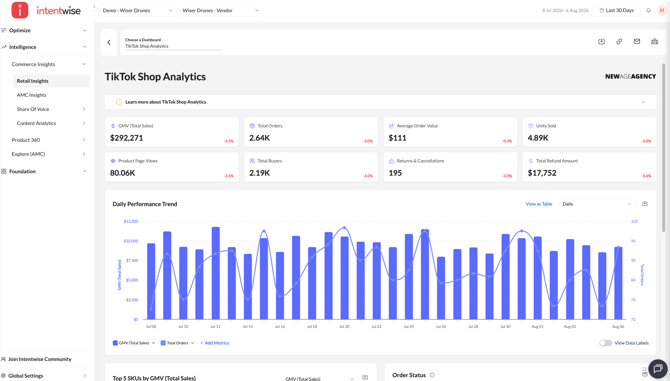Click the download dashboard icon
Viewport: 670px width, 381px height.
pyautogui.click(x=601, y=41)
